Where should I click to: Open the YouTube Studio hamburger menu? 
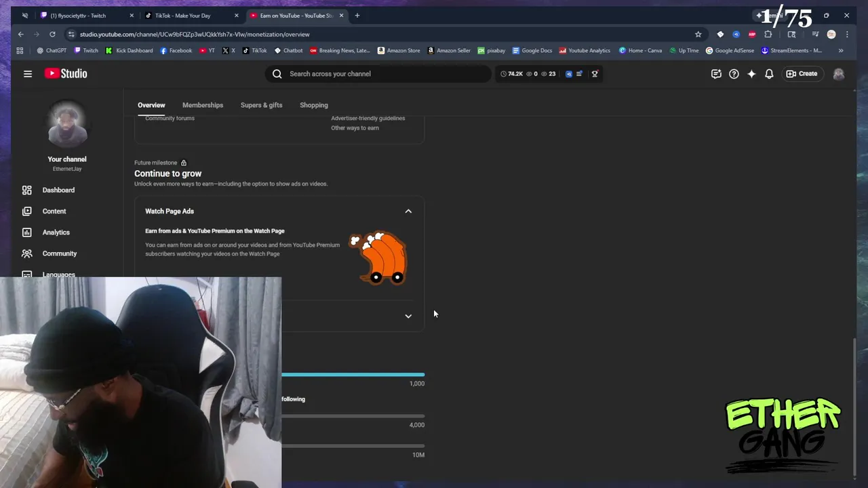pyautogui.click(x=28, y=74)
